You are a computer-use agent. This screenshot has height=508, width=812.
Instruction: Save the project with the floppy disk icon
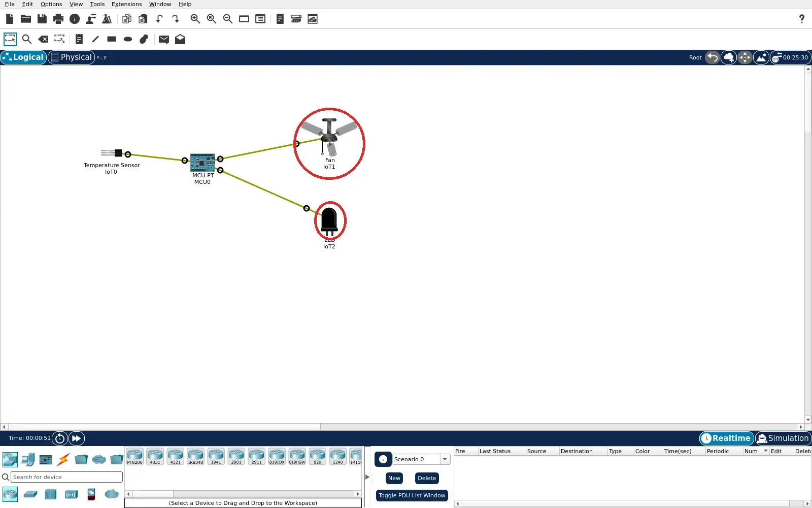(x=42, y=19)
